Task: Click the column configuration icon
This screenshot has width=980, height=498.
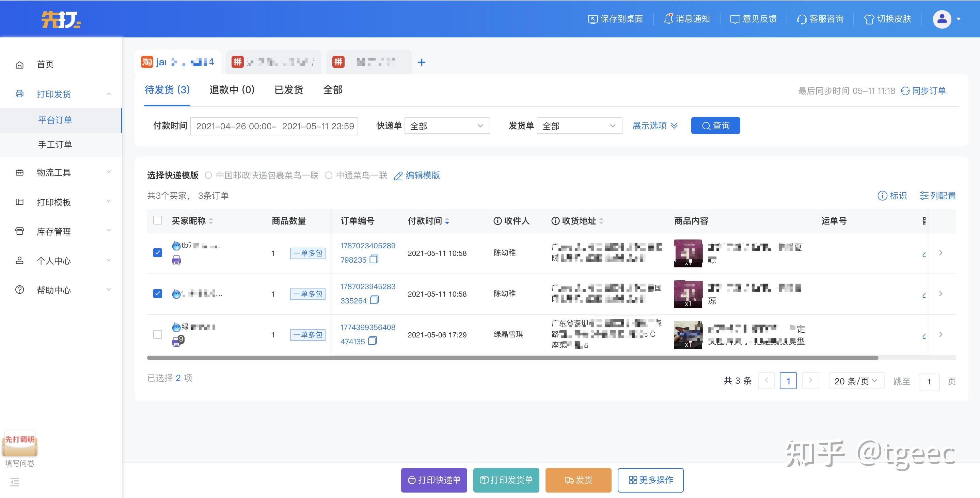Action: point(924,196)
